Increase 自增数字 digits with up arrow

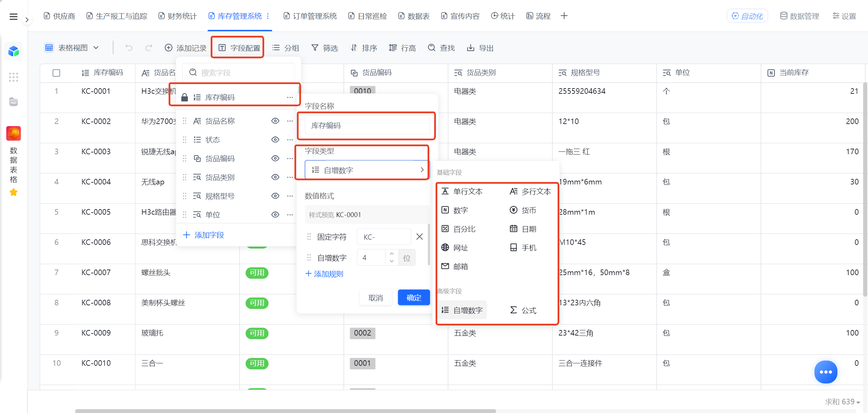(392, 254)
